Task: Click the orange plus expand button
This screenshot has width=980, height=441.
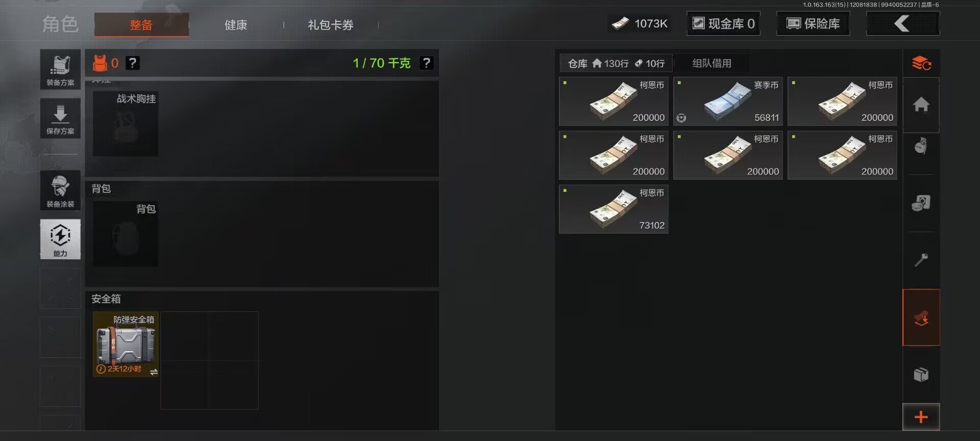Action: coord(921,417)
